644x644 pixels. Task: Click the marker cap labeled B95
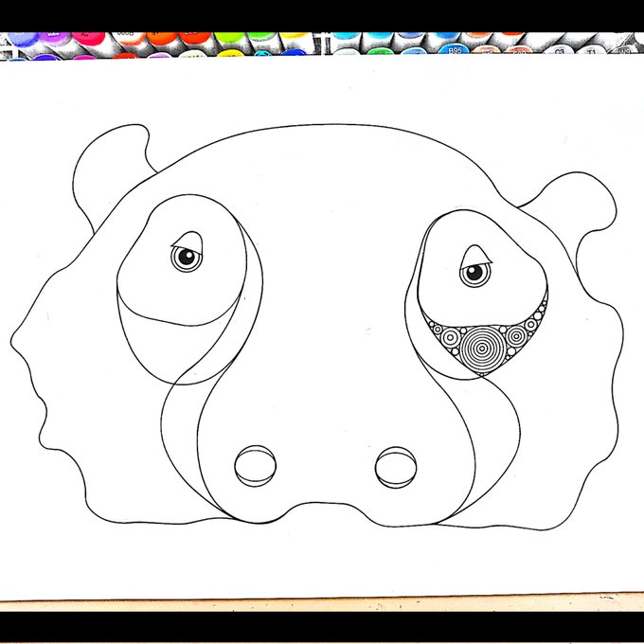coord(455,50)
